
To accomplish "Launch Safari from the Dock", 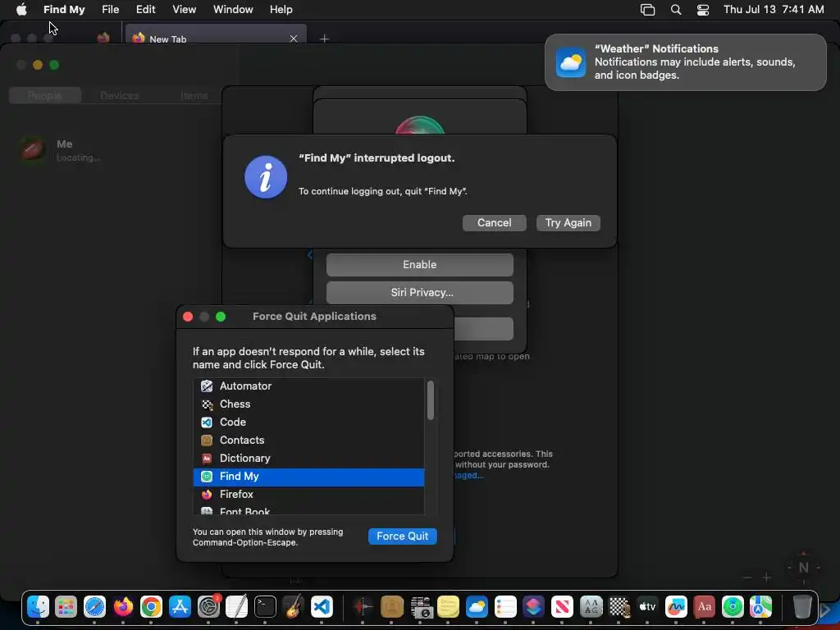I will [x=95, y=607].
